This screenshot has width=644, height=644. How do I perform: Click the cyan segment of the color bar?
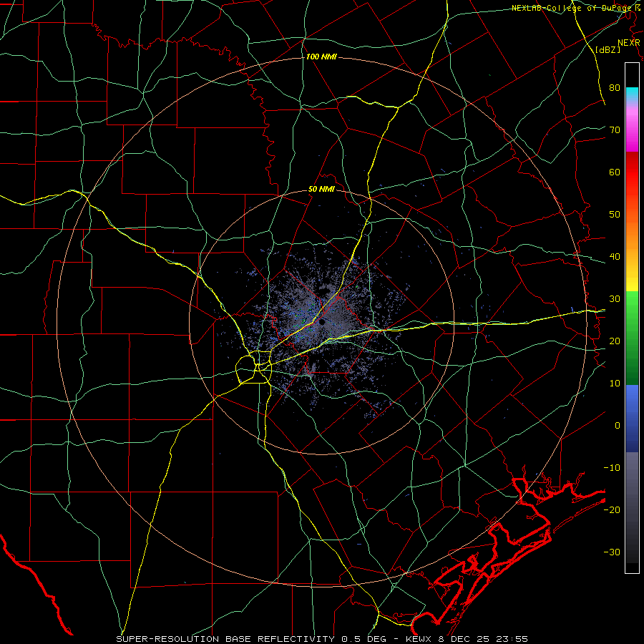pyautogui.click(x=632, y=94)
